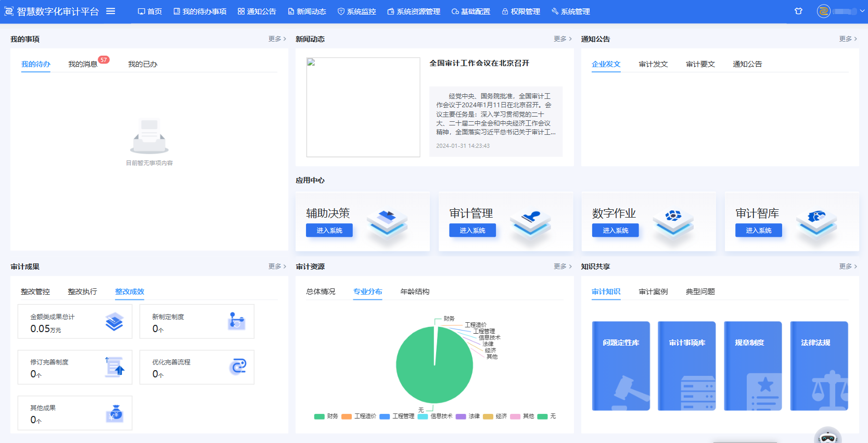
Task: Toggle 财务 legend item in chart
Action: (x=326, y=416)
